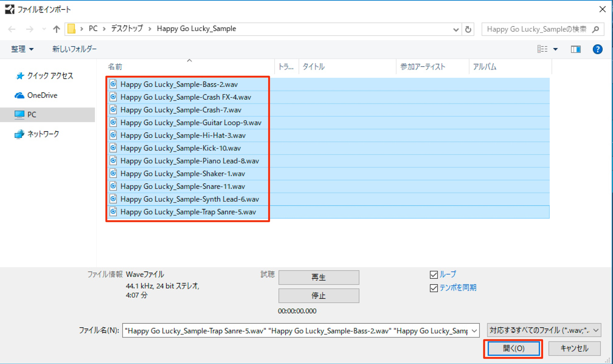Click the 開く(O) button
The width and height of the screenshot is (613, 364).
(x=514, y=349)
